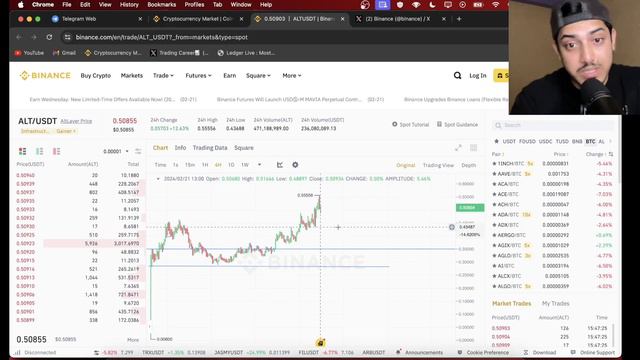Open the site search magnifier icon

(x=457, y=76)
